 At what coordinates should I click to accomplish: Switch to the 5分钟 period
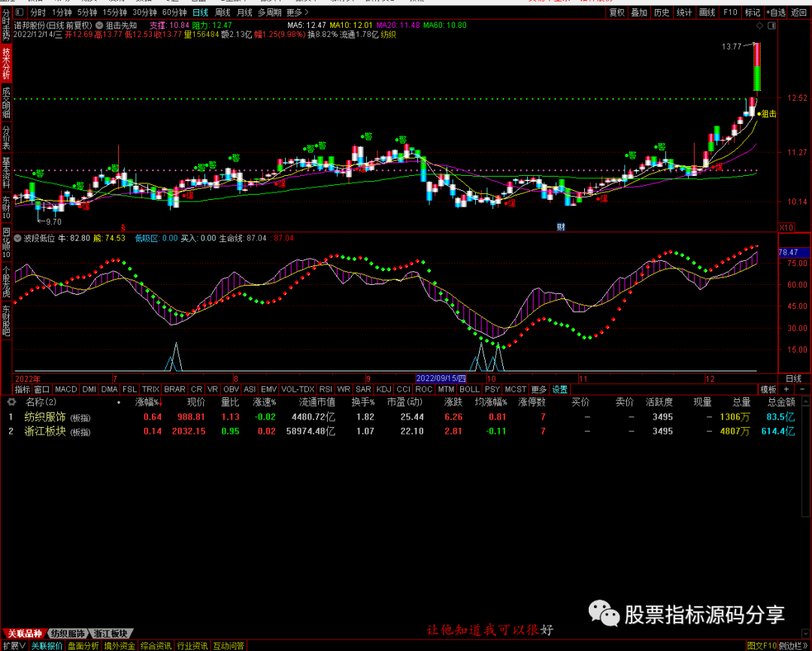87,12
